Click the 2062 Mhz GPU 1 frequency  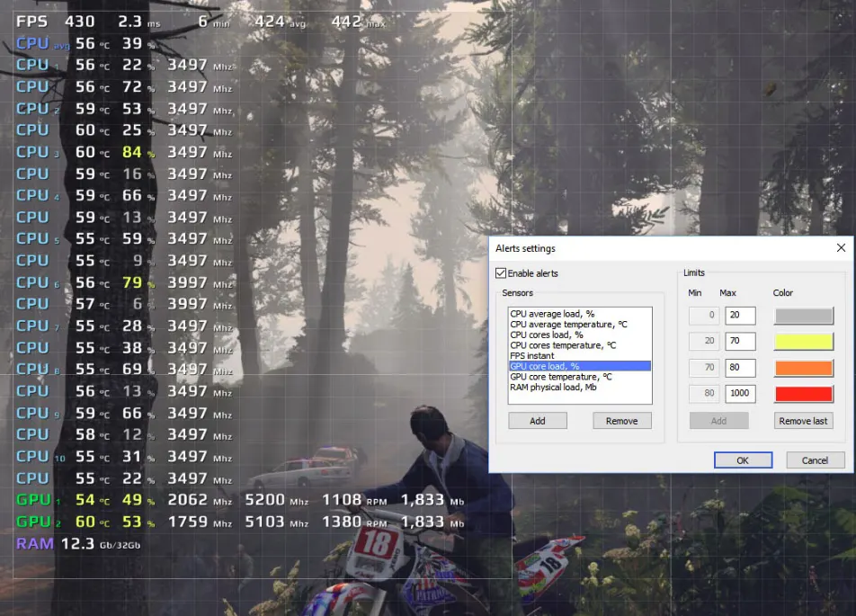coord(200,500)
